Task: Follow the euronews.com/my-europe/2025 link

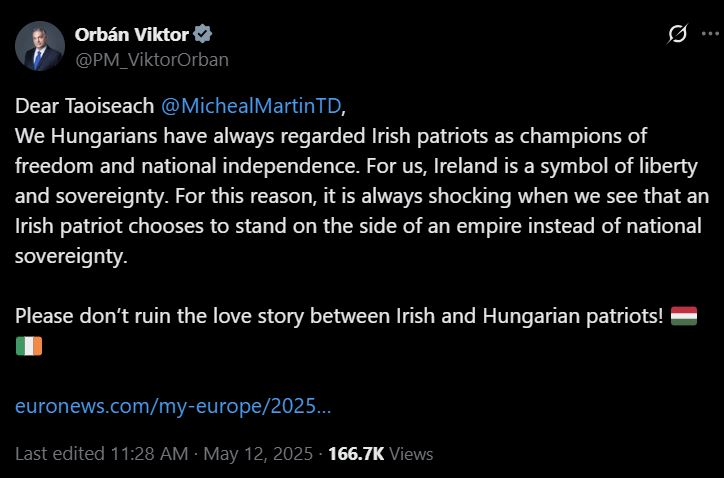Action: click(x=173, y=407)
